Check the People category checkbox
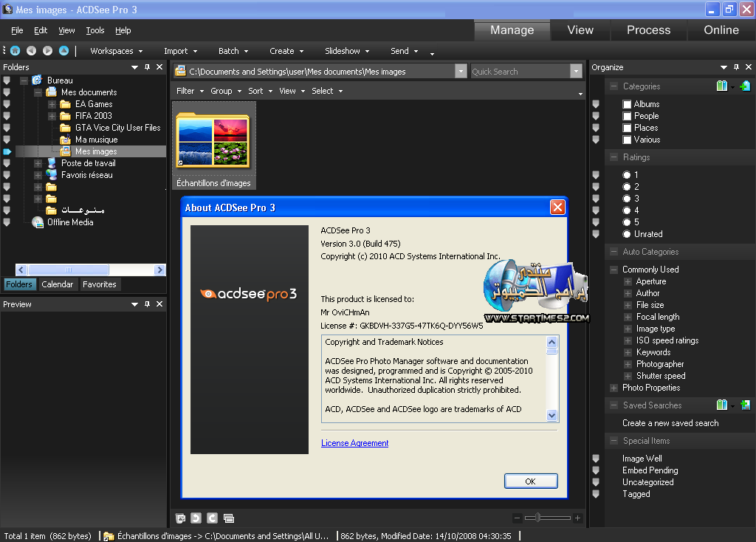This screenshot has height=542, width=756. (x=627, y=116)
